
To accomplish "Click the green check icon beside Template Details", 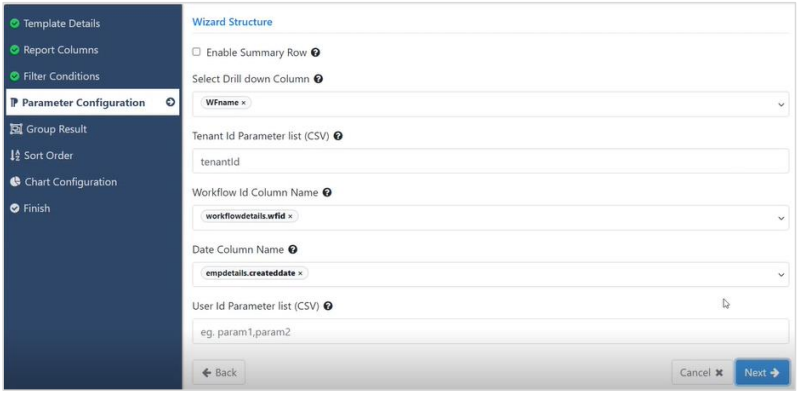I will (15, 23).
